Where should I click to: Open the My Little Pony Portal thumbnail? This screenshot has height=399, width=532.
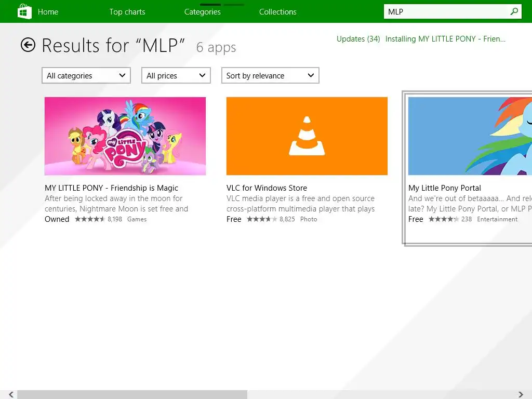click(470, 136)
